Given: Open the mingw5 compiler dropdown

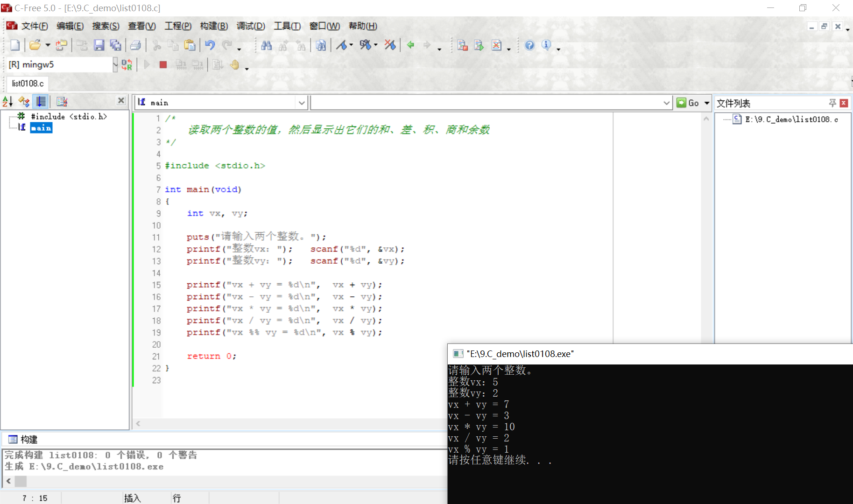Looking at the screenshot, I should pos(115,65).
